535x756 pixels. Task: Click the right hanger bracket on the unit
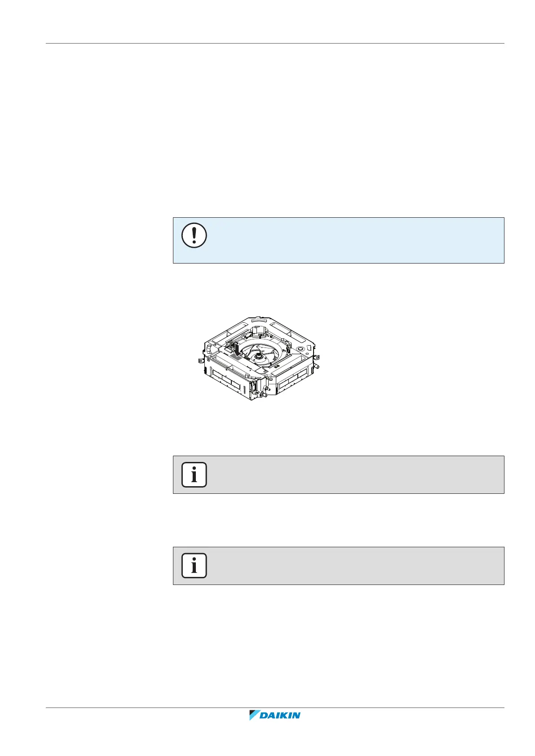317,357
